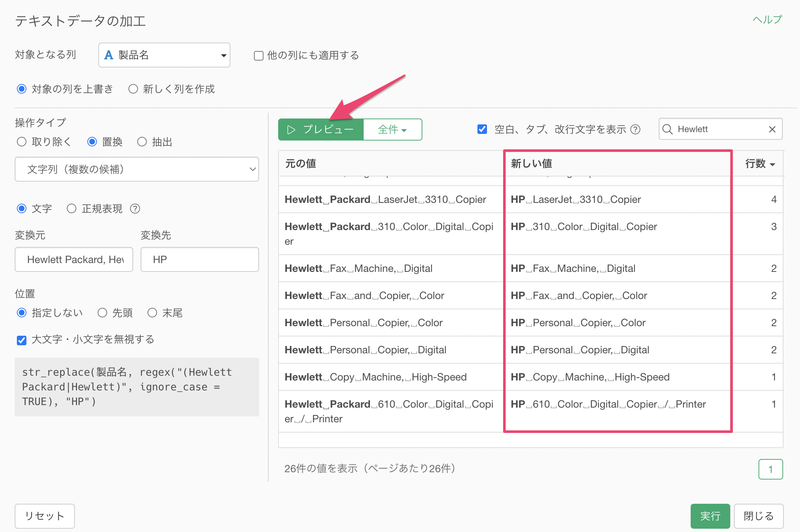Enable 他の列にも適用する checkbox

[x=259, y=56]
